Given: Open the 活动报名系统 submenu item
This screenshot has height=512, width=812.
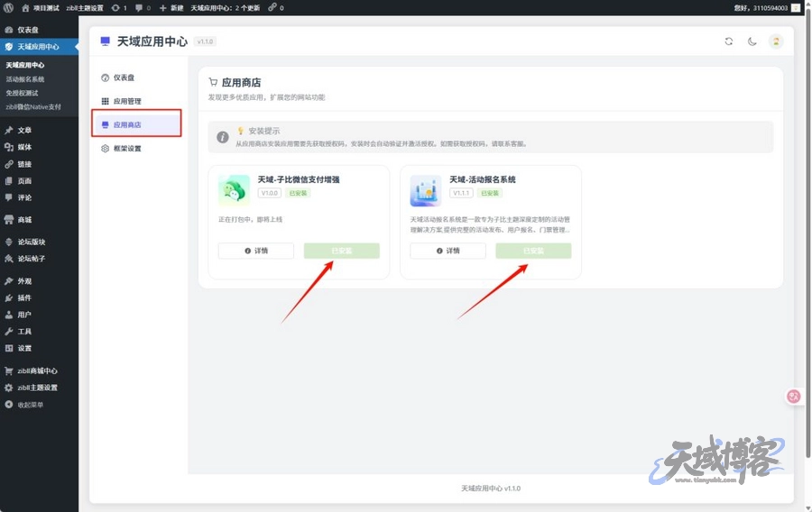Looking at the screenshot, I should (25, 79).
